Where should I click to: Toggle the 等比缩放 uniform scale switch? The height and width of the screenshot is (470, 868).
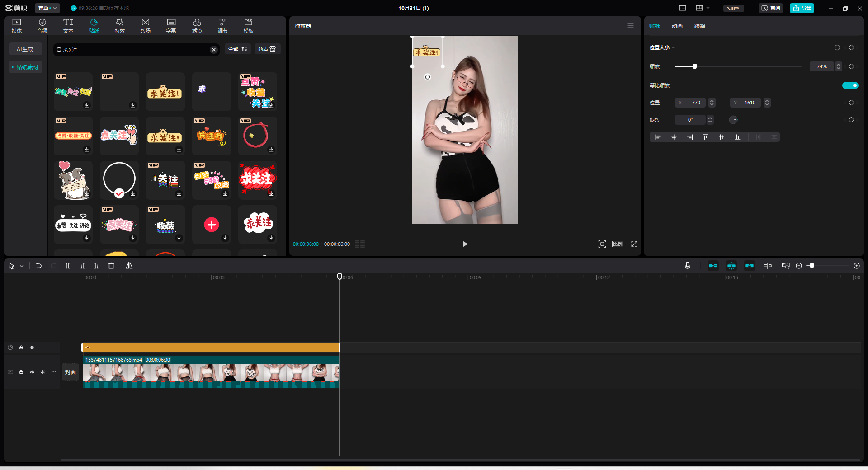pos(850,85)
